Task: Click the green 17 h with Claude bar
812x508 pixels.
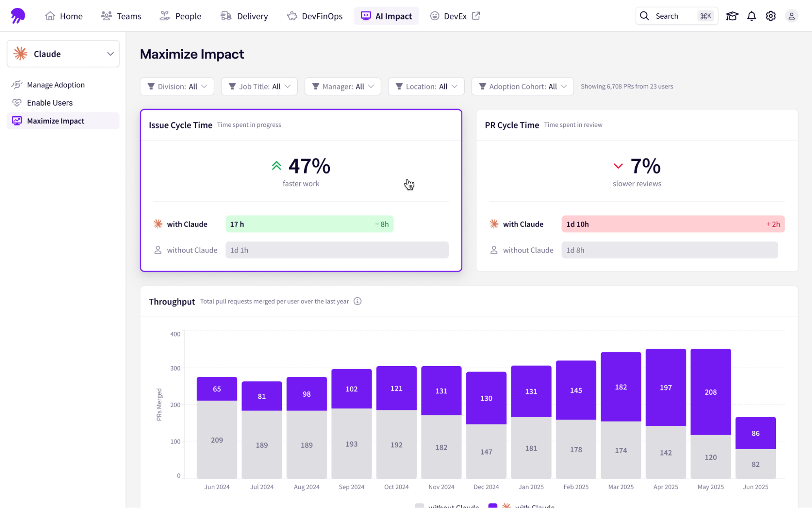Action: click(309, 224)
